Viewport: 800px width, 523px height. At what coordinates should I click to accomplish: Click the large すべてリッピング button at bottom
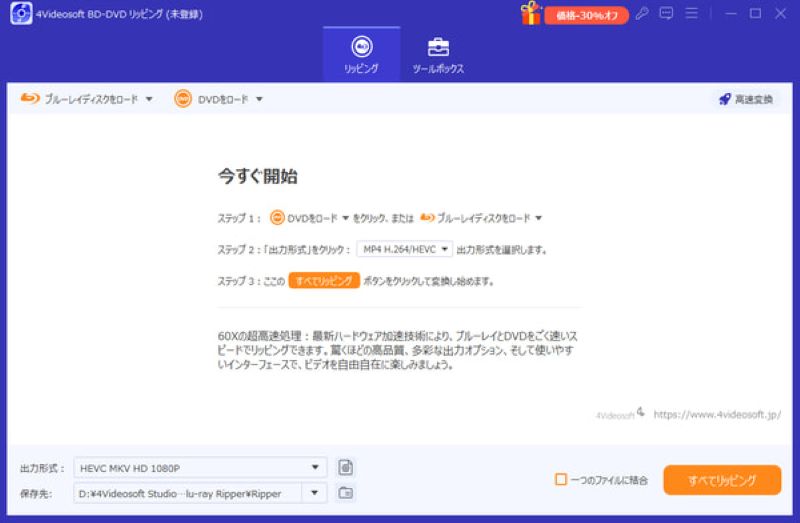(722, 480)
